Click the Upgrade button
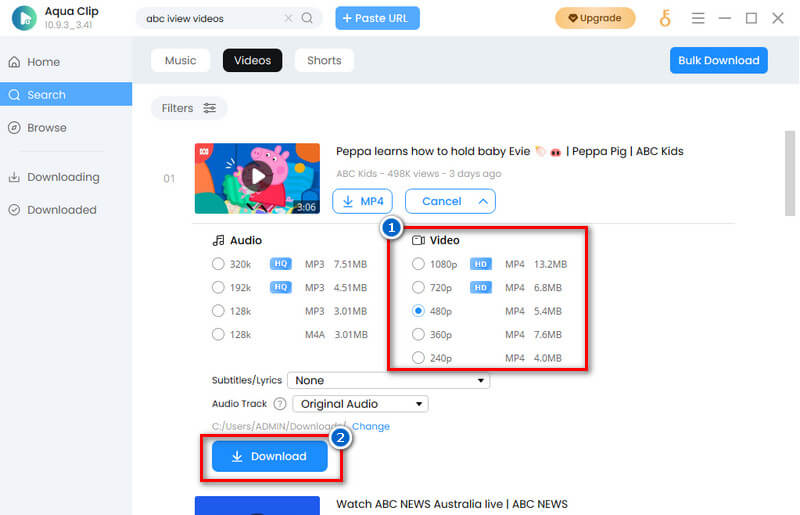Image resolution: width=800 pixels, height=515 pixels. click(x=595, y=18)
